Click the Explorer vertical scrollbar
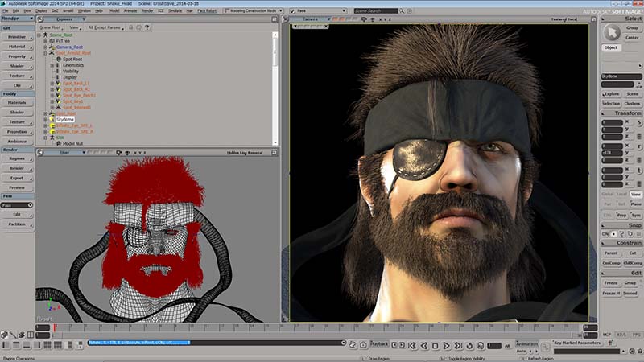 coord(275,88)
